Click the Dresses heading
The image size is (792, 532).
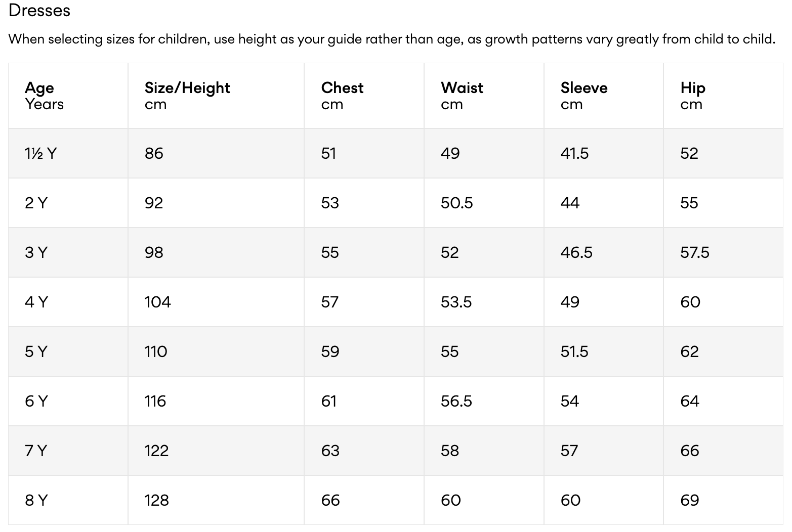coord(39,11)
